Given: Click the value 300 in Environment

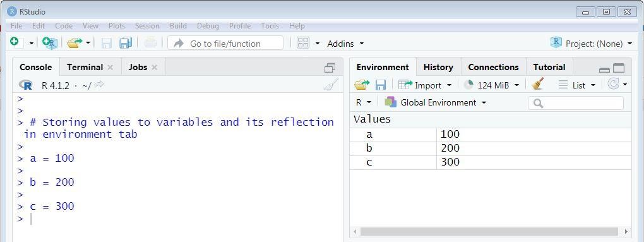Looking at the screenshot, I should pos(450,162).
